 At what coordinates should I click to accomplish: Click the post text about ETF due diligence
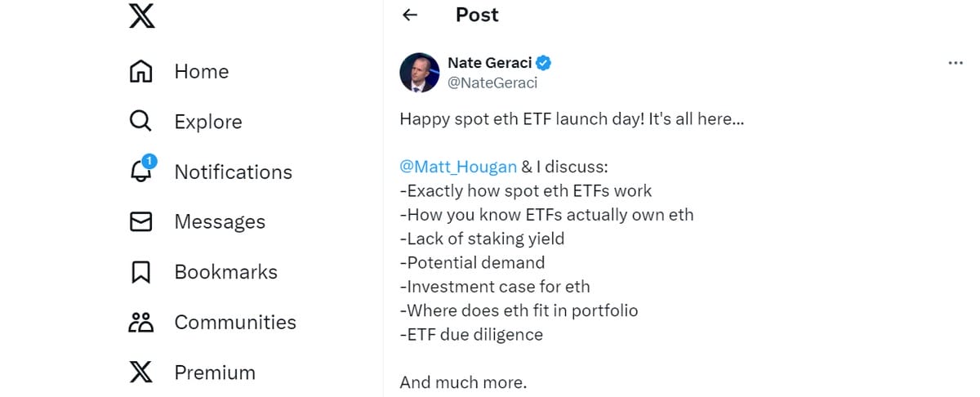click(x=471, y=334)
